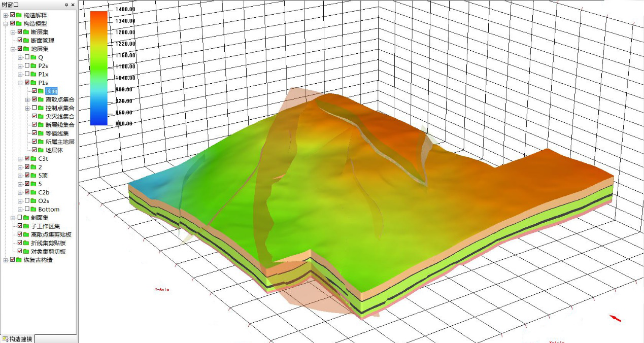The image size is (644, 343).
Task: Click the folder icon of 恢复古构造
Action: (19, 260)
